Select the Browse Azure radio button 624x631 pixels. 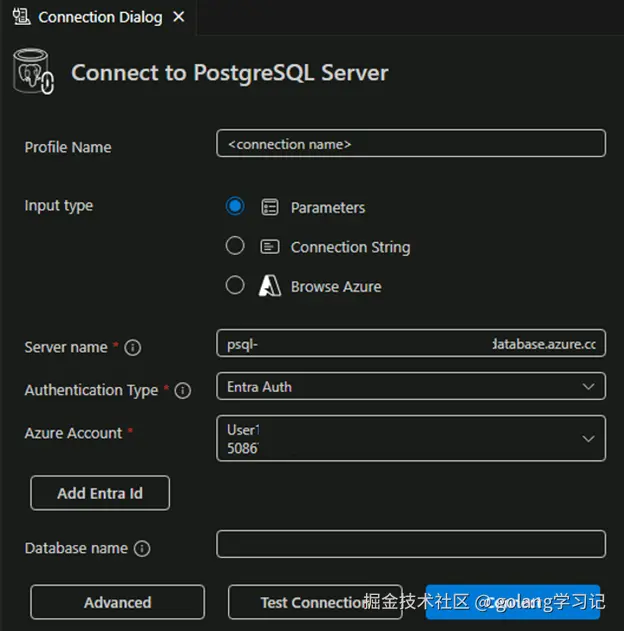point(235,286)
